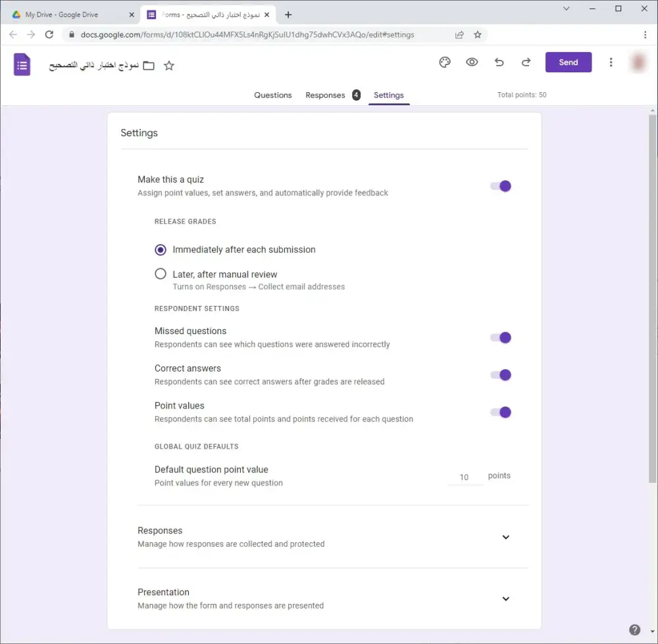Click the Responses count badge 4
Image resolution: width=658 pixels, height=644 pixels.
point(356,95)
